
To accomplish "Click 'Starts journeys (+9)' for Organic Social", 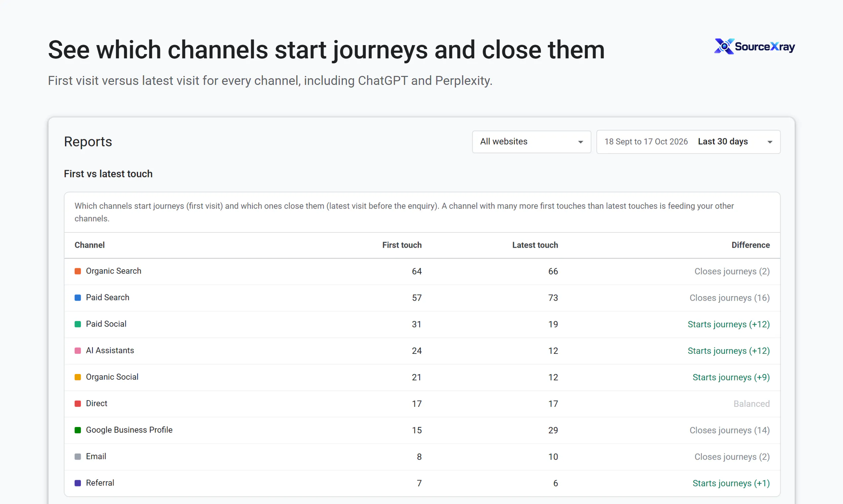I will 731,377.
